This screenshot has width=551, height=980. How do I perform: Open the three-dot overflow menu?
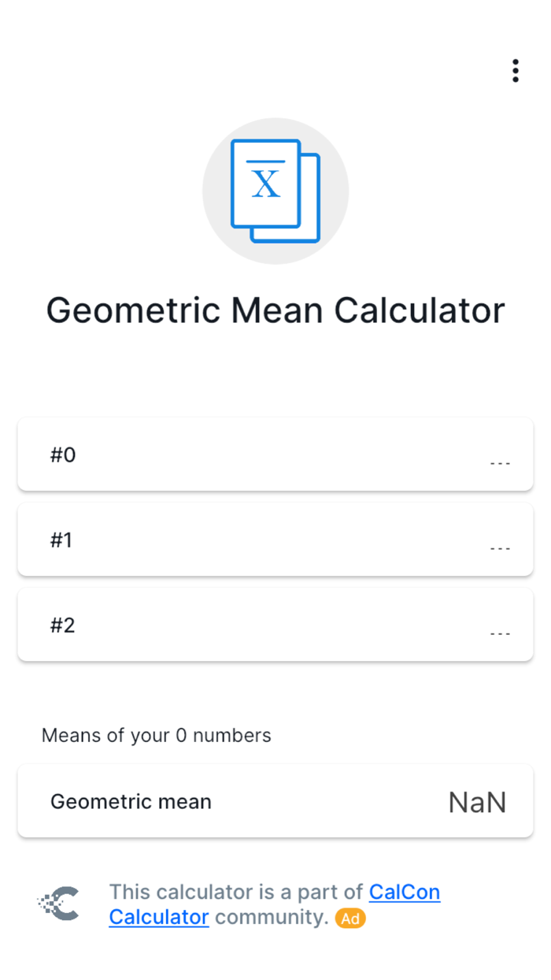[516, 70]
